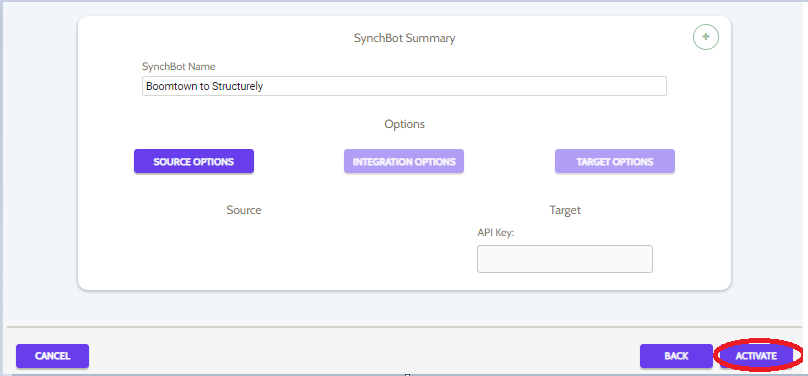Click the SynchBot Name field label
808x376 pixels.
coord(179,66)
